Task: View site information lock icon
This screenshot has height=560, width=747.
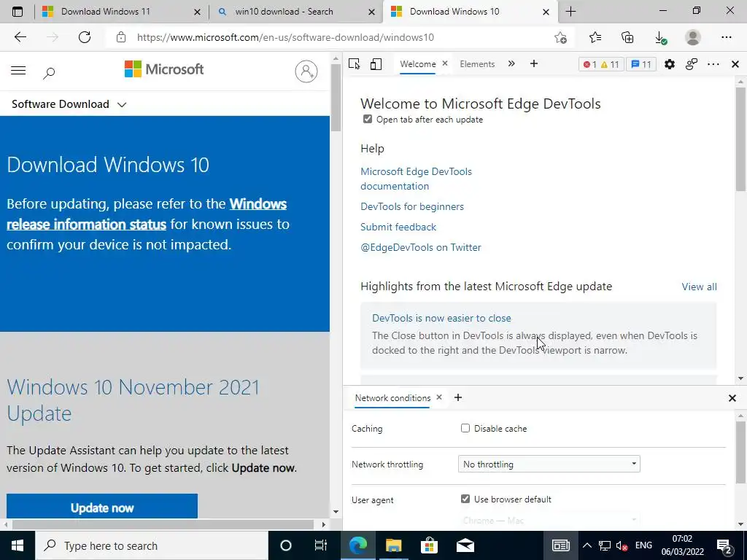Action: [x=121, y=37]
